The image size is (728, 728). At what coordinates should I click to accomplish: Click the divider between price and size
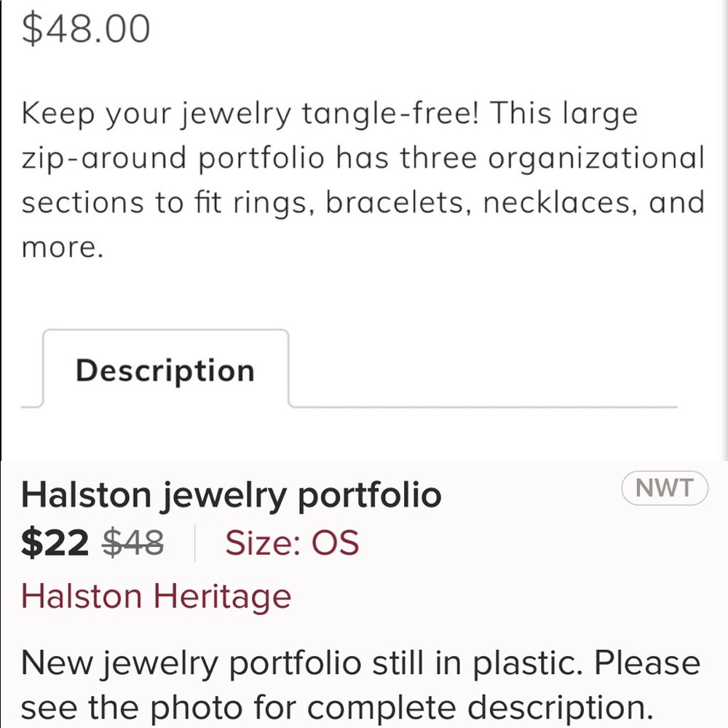click(x=194, y=542)
